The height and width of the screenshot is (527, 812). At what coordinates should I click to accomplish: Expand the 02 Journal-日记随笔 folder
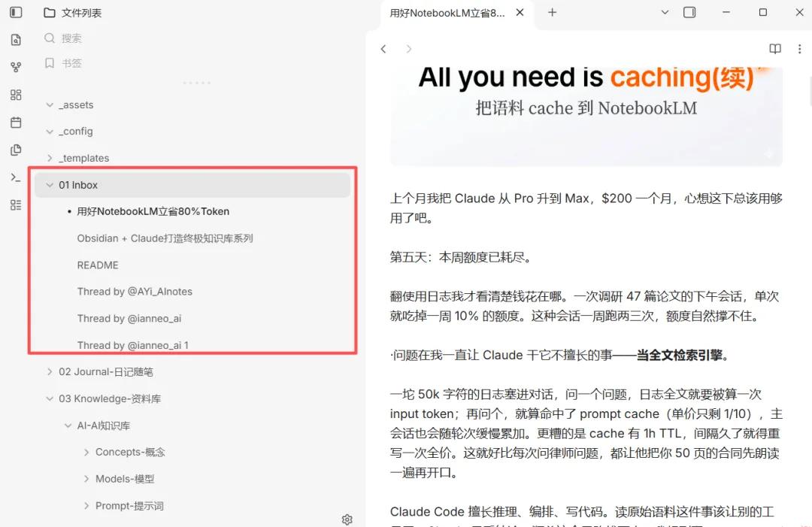pyautogui.click(x=50, y=371)
